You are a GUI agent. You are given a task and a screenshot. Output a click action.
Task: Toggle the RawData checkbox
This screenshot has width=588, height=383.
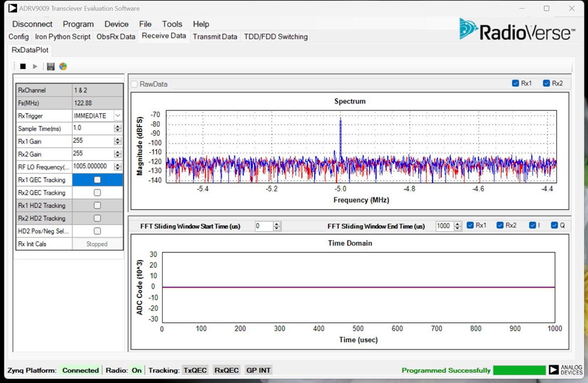point(135,84)
